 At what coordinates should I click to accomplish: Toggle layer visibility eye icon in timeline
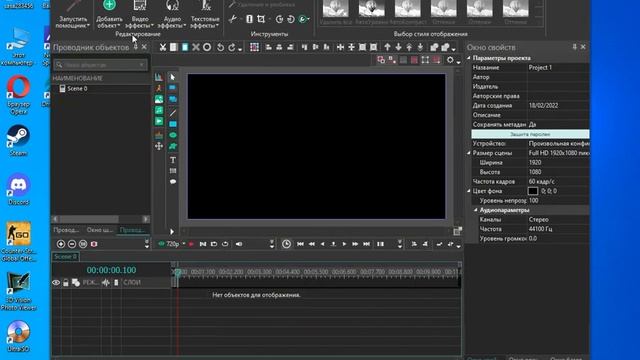point(56,282)
